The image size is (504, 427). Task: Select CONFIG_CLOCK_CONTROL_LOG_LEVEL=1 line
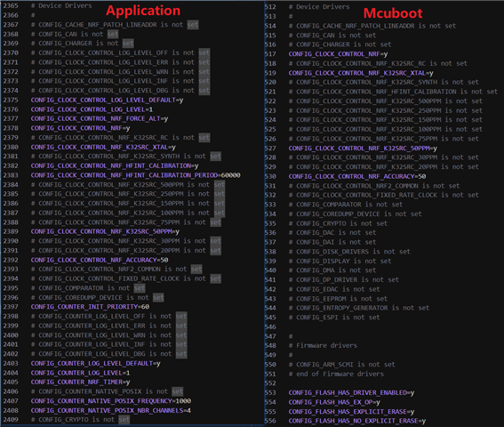[92, 109]
